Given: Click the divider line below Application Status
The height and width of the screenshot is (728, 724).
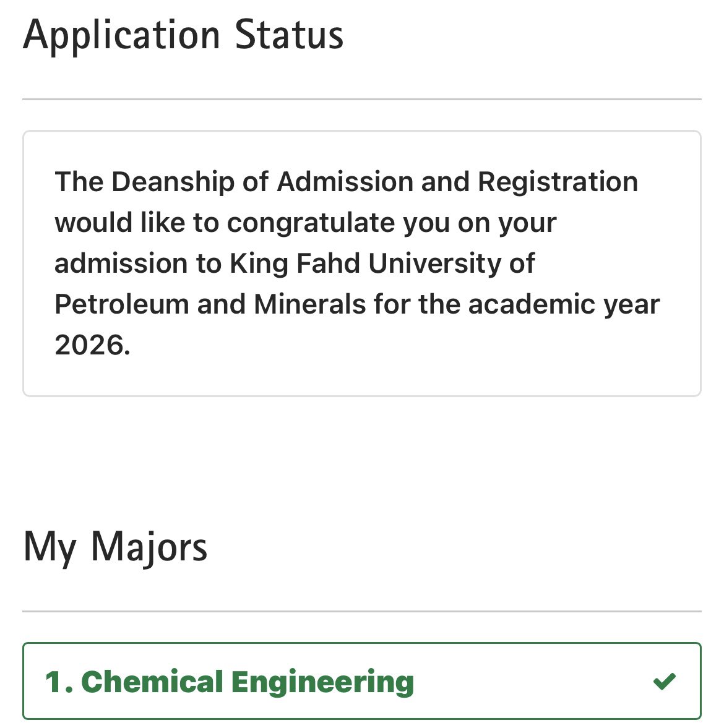Looking at the screenshot, I should coord(362,99).
